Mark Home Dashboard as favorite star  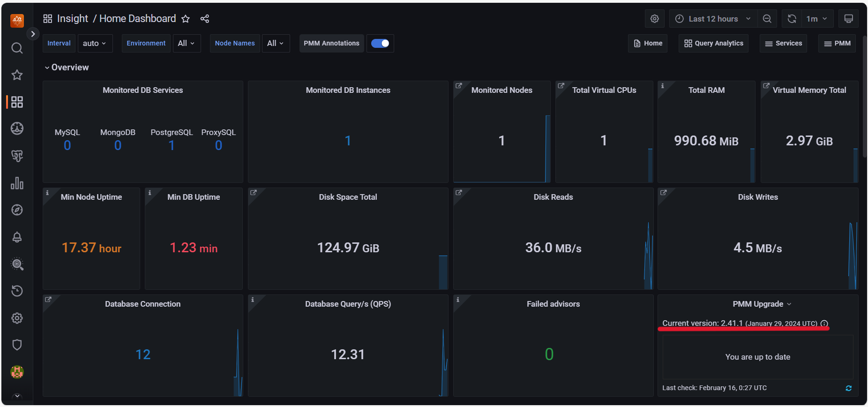186,19
